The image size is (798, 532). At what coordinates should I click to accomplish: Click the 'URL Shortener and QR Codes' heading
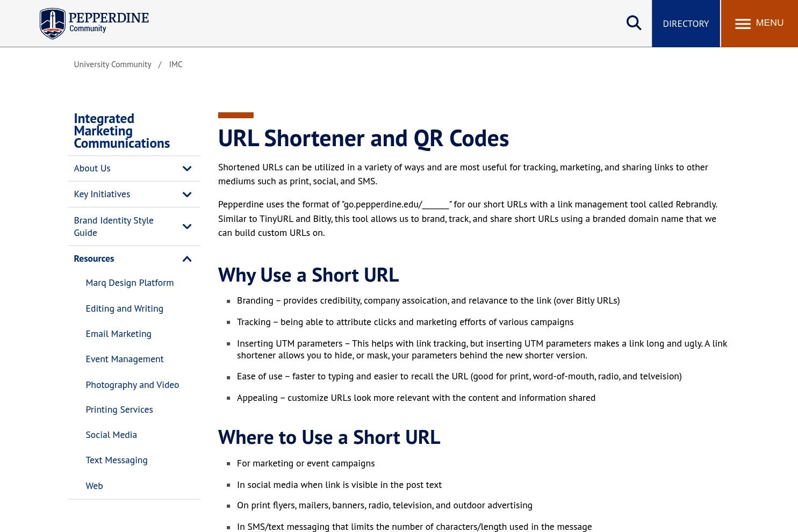click(363, 138)
